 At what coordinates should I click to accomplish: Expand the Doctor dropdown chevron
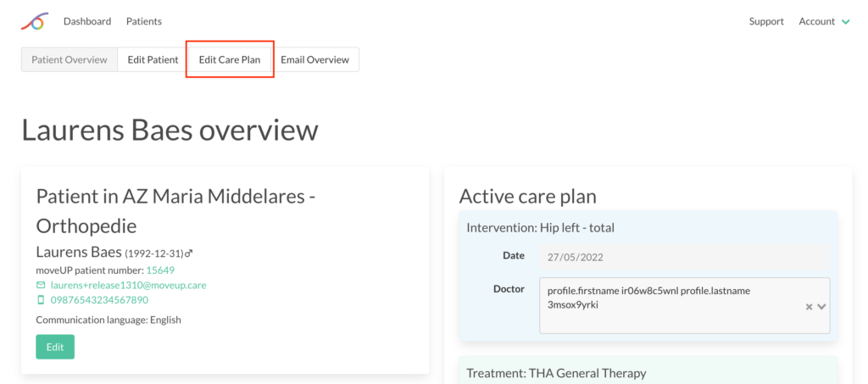tap(821, 307)
